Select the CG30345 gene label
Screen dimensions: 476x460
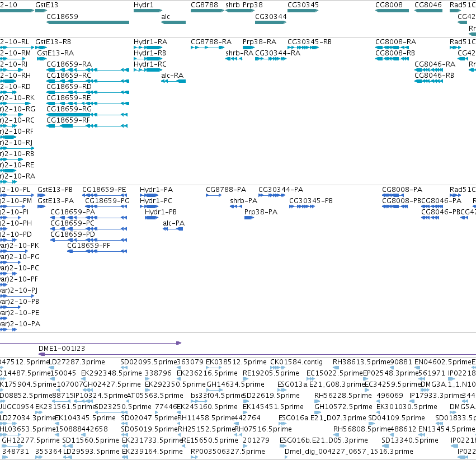(303, 5)
